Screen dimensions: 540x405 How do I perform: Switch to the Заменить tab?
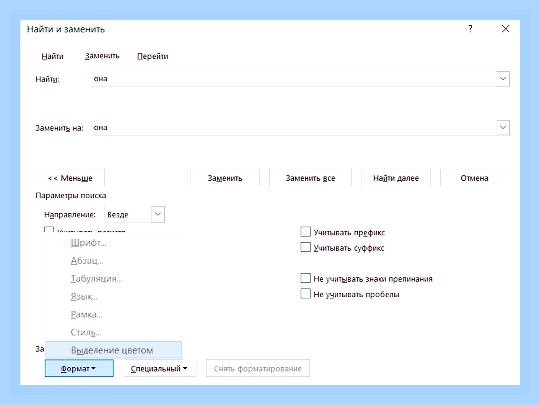102,56
